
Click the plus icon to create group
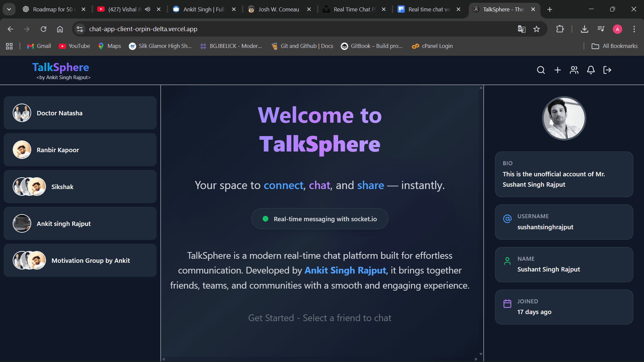tap(557, 70)
